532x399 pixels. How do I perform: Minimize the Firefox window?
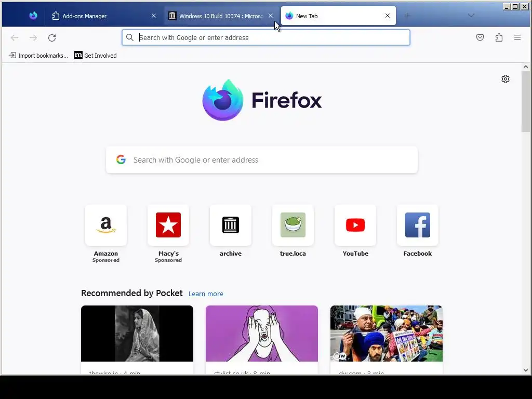(507, 6)
